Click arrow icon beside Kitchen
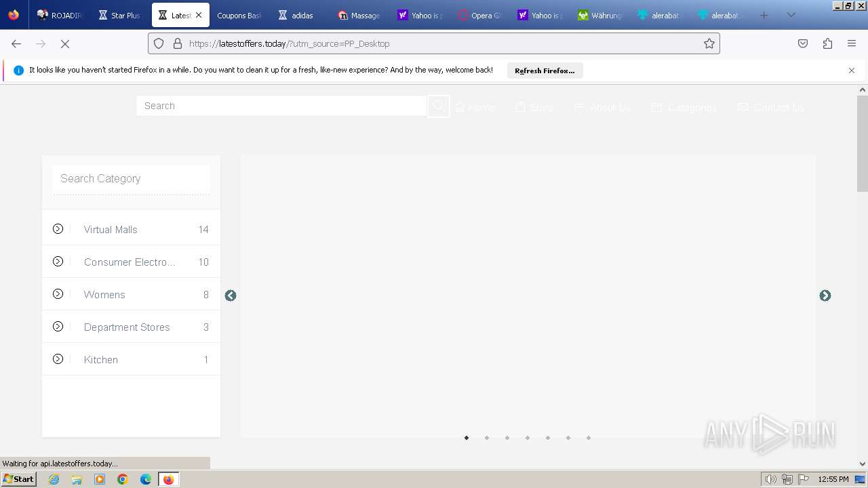Viewport: 868px width, 488px height. pos(58,359)
